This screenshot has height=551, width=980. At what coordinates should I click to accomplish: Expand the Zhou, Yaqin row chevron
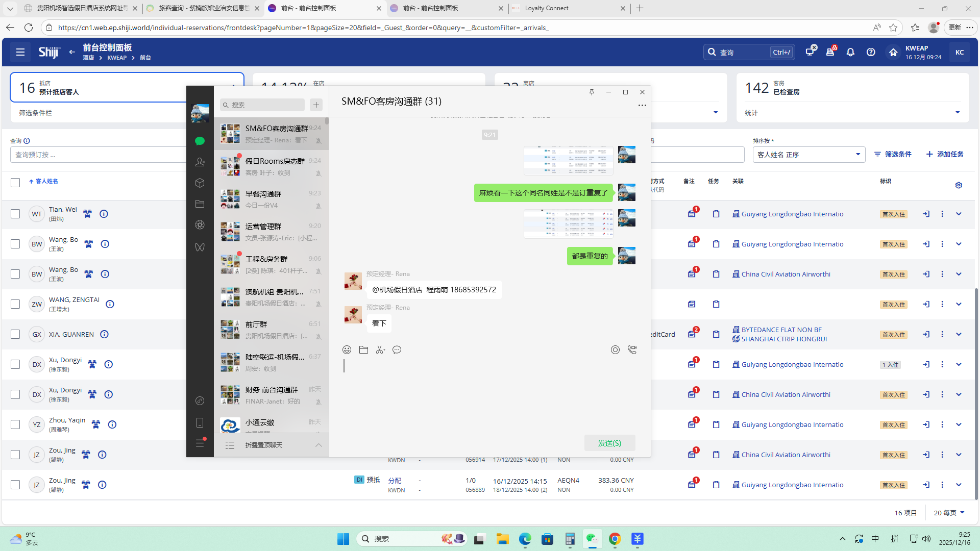(959, 424)
